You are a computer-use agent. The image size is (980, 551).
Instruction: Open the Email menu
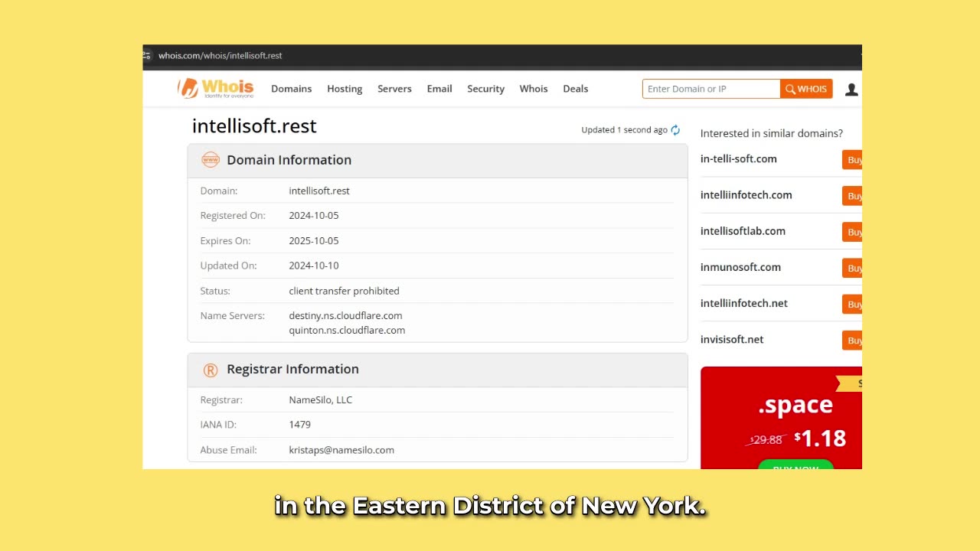439,89
